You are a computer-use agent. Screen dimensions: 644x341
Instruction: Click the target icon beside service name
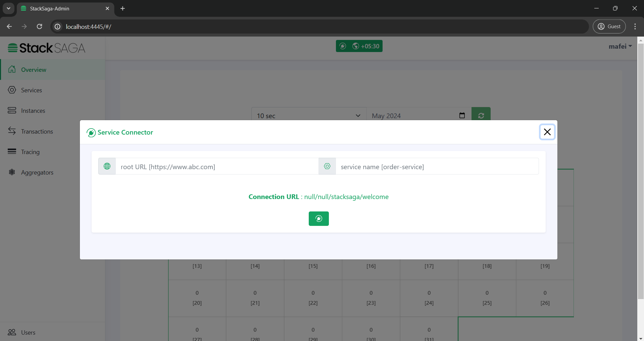coord(327,166)
